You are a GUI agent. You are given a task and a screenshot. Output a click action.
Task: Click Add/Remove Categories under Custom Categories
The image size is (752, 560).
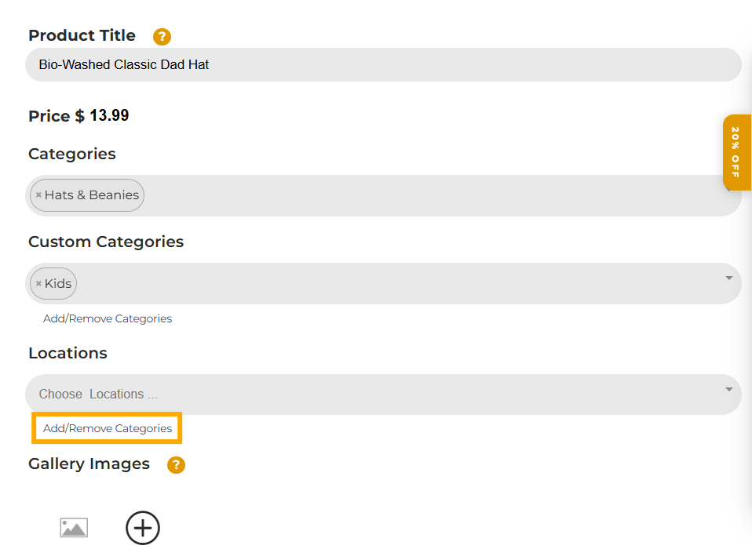[108, 318]
